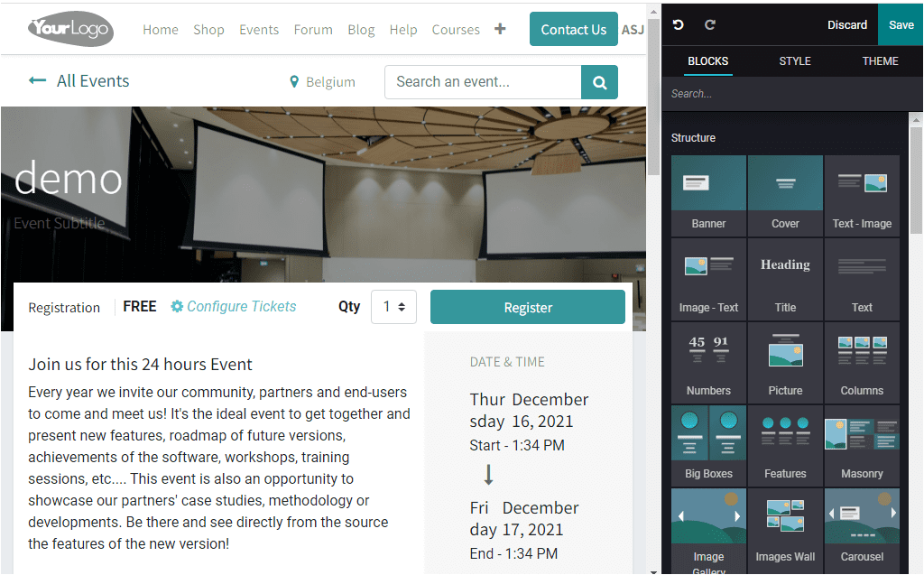Open the Forum menu item

pos(313,29)
